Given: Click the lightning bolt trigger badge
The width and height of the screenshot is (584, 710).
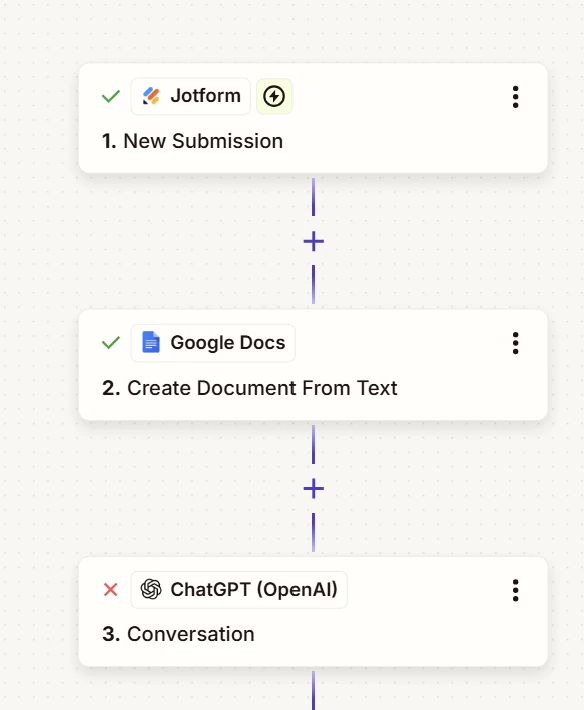Looking at the screenshot, I should (274, 96).
